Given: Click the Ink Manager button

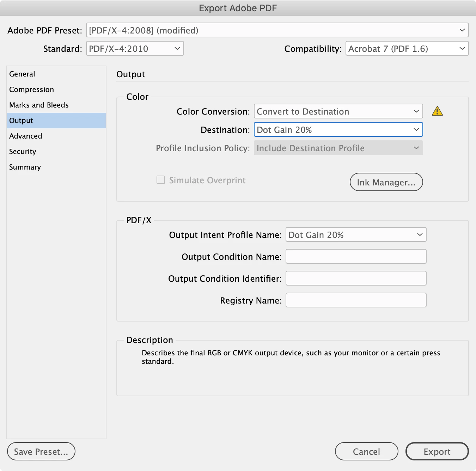Looking at the screenshot, I should [386, 182].
